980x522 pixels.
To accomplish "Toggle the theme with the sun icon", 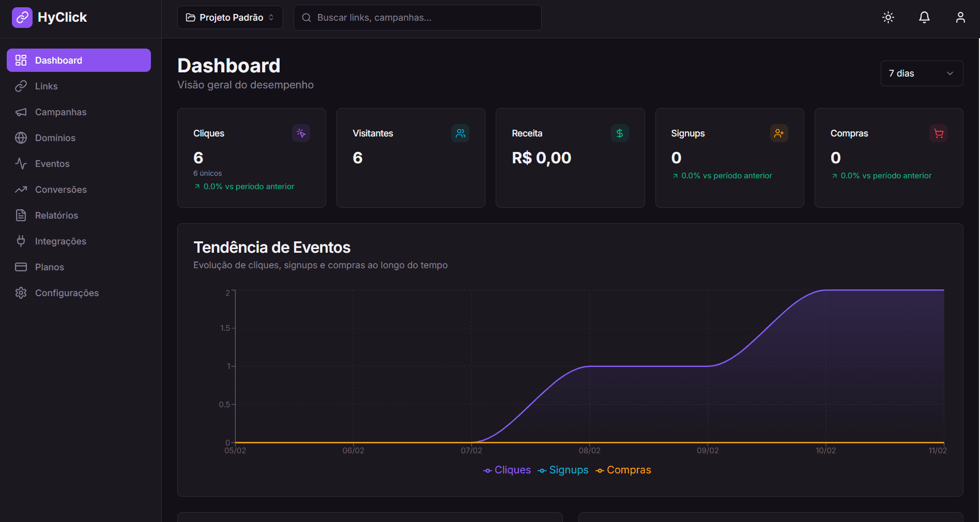I will pos(887,17).
